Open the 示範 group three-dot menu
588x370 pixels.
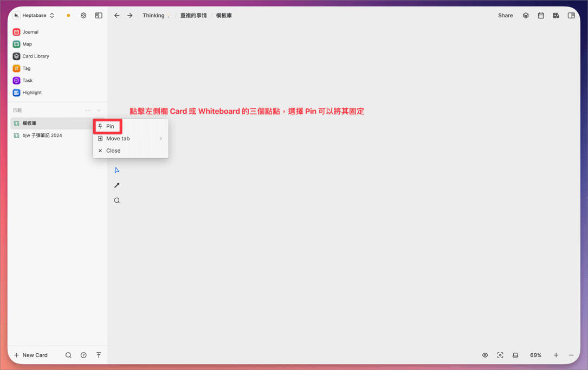pyautogui.click(x=88, y=110)
